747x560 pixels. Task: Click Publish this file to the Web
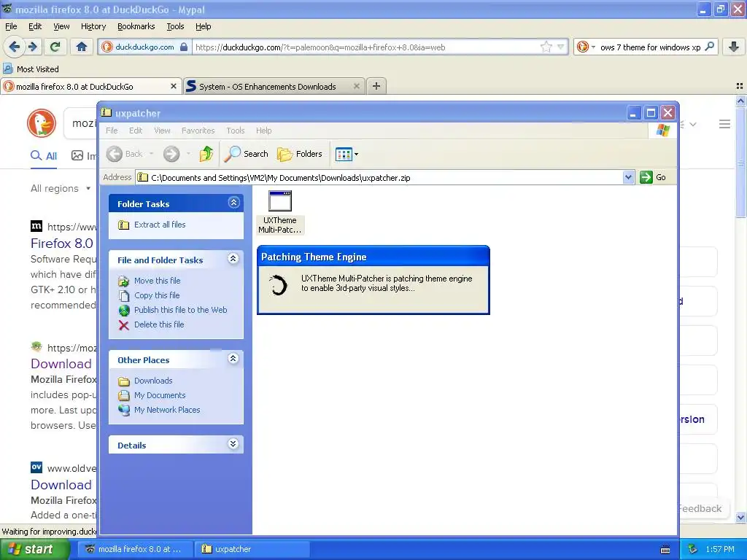(181, 310)
